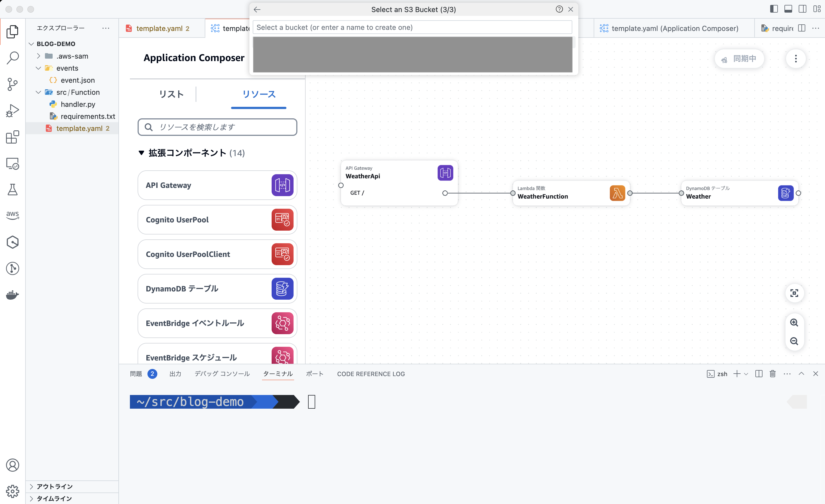Screen dimensions: 825x504
Task: Collapse the src/Function folder
Action: pyautogui.click(x=38, y=92)
